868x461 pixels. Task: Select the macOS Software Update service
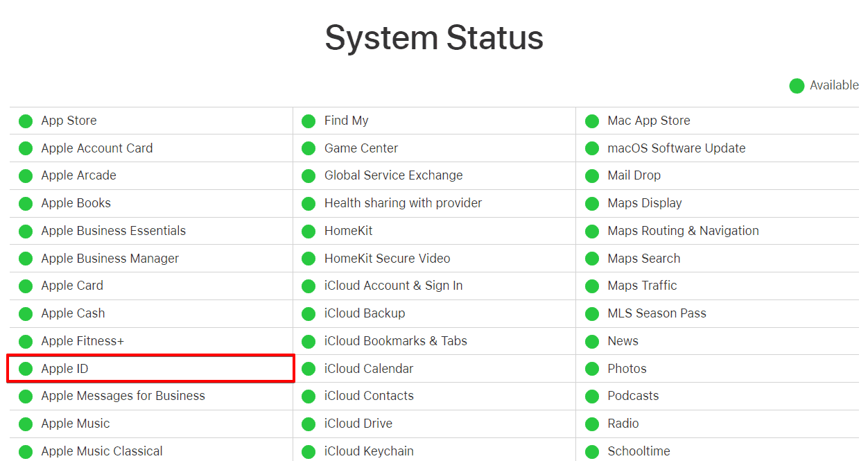pyautogui.click(x=676, y=148)
